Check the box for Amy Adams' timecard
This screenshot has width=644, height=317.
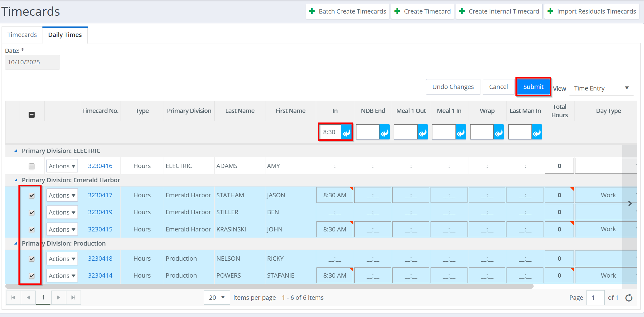tap(32, 166)
